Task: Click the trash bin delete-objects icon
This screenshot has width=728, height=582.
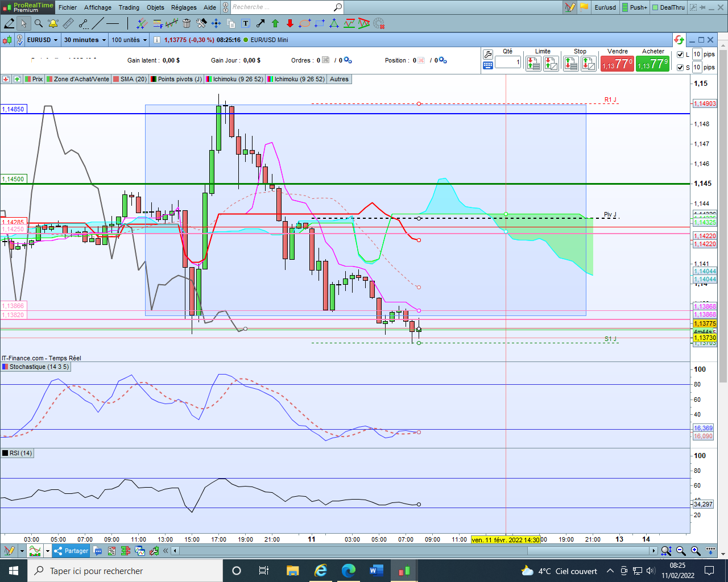Action: pyautogui.click(x=187, y=23)
